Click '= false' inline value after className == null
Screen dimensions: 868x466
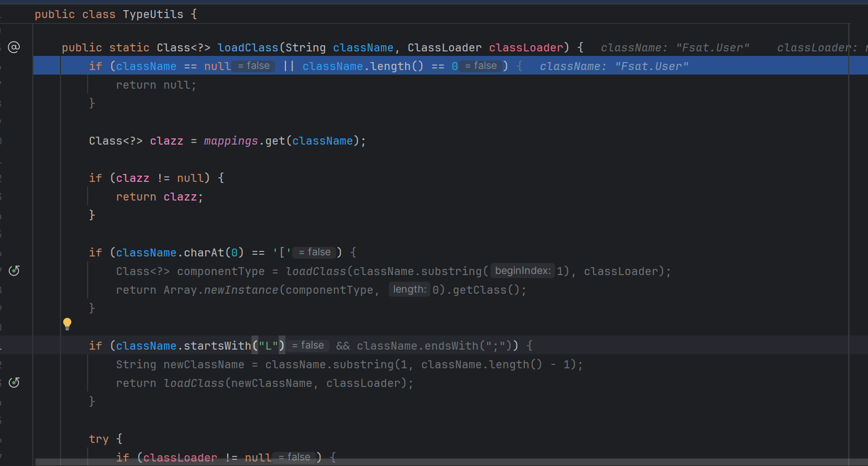(254, 66)
